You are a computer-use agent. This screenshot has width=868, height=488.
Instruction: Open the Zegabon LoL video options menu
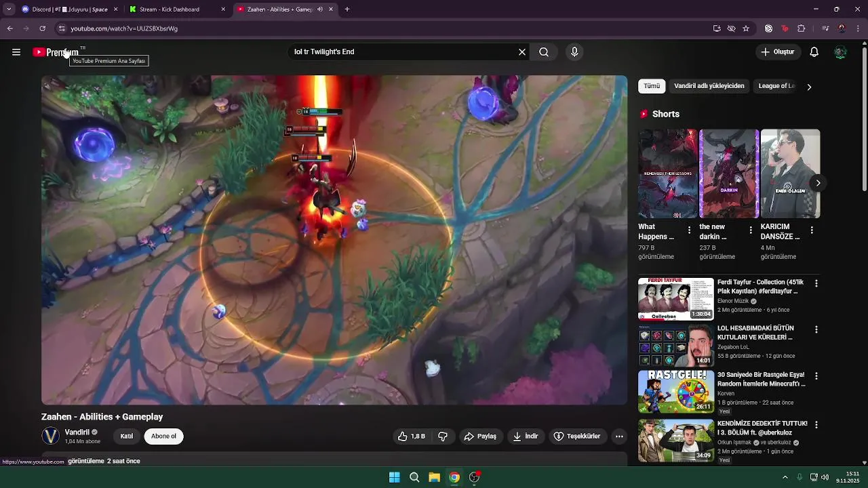click(x=816, y=329)
